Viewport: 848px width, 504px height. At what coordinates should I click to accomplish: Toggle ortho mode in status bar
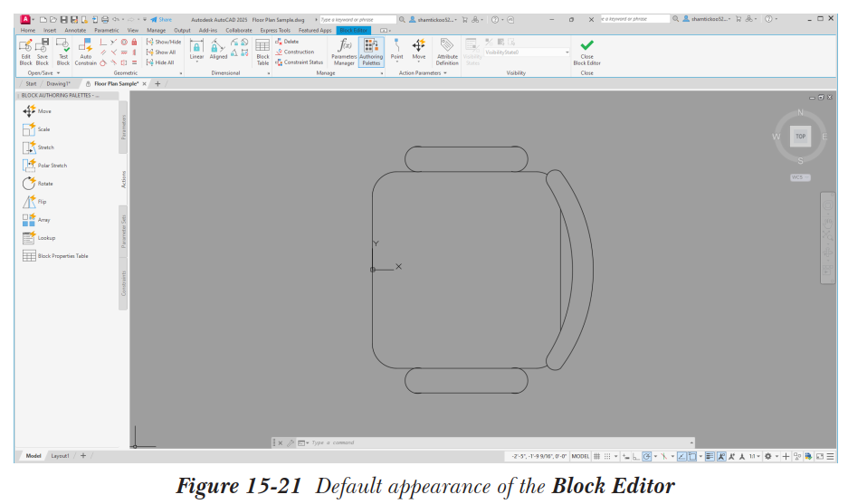[x=636, y=456]
